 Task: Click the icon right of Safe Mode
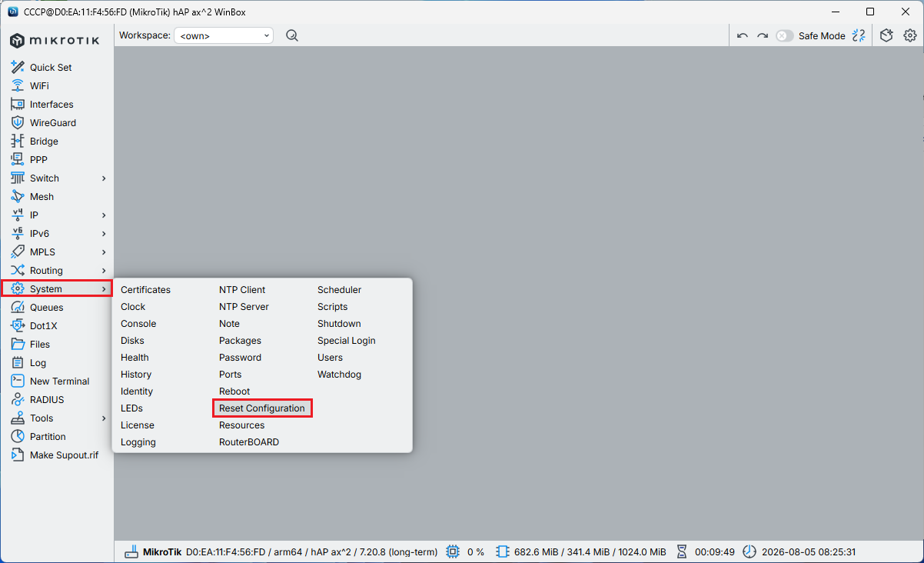point(859,35)
